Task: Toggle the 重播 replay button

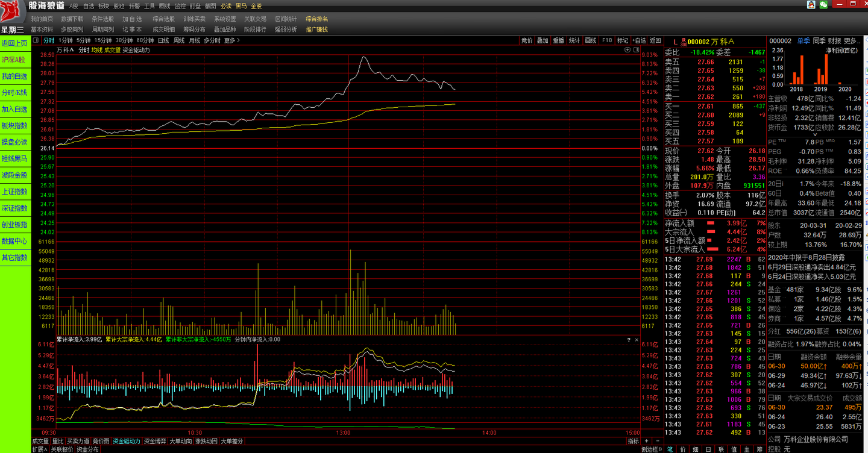Action: pos(559,40)
